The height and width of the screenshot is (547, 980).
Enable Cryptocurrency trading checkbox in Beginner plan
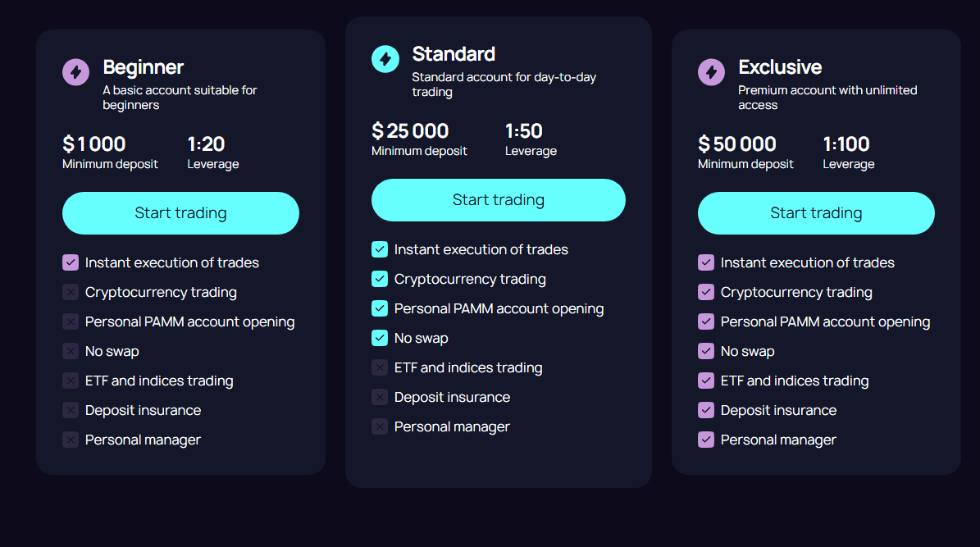[x=71, y=292]
